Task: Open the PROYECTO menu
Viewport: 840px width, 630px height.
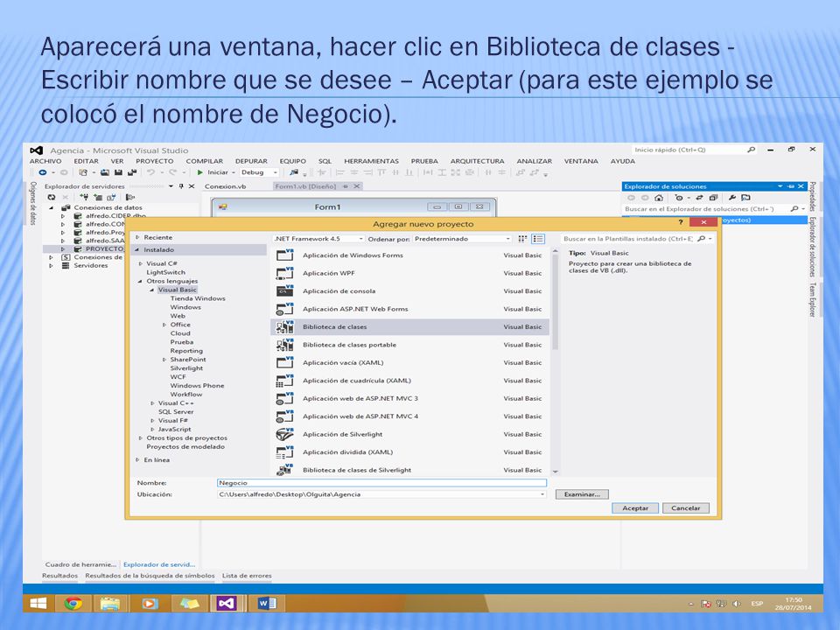Action: (154, 161)
